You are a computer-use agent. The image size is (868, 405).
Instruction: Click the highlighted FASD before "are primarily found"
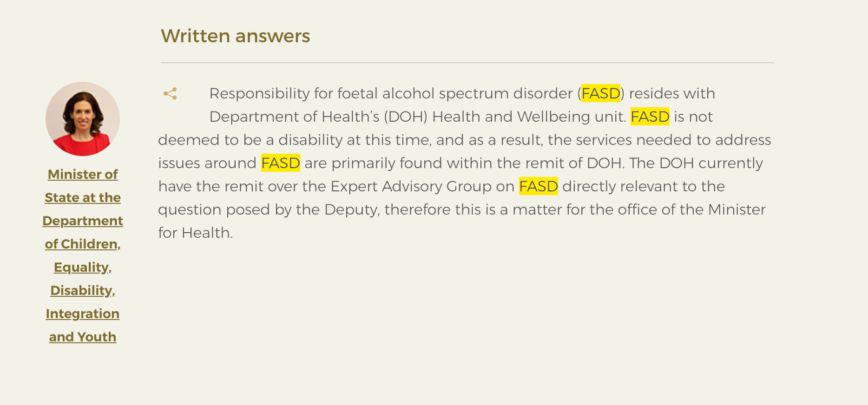[281, 163]
